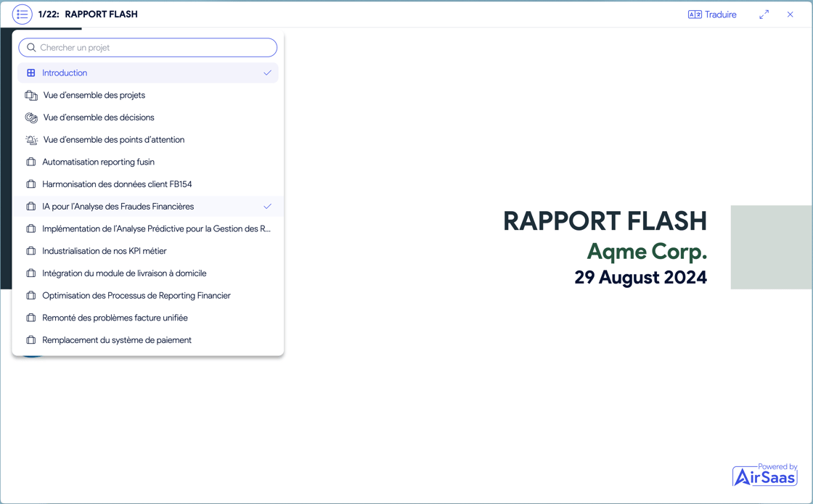Select Remonté des problèmes facture unifiée

[148, 318]
